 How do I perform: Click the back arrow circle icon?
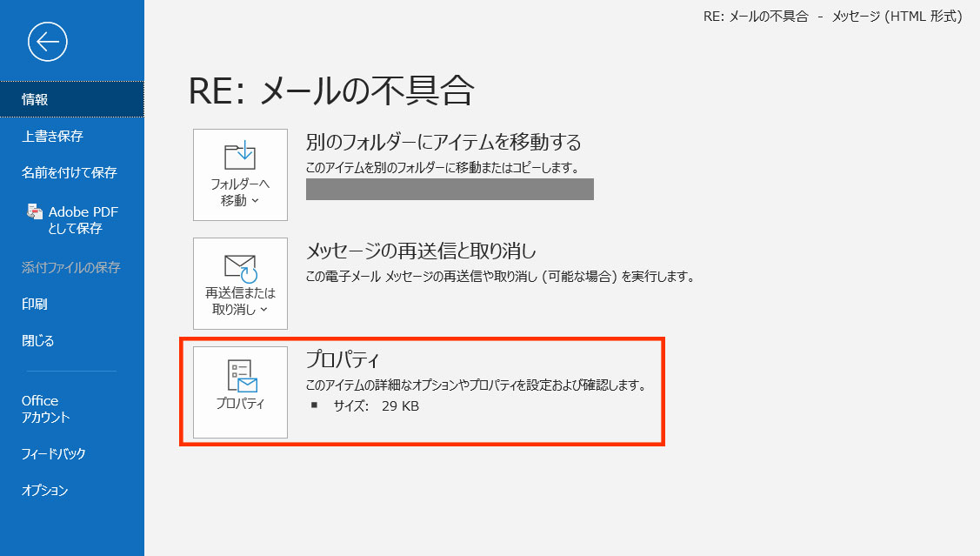(48, 42)
